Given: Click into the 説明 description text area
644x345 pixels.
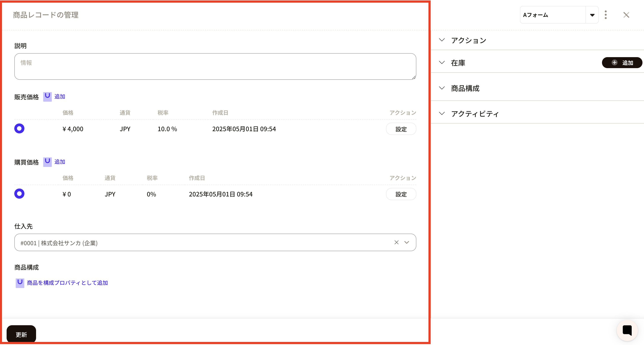Looking at the screenshot, I should click(215, 66).
